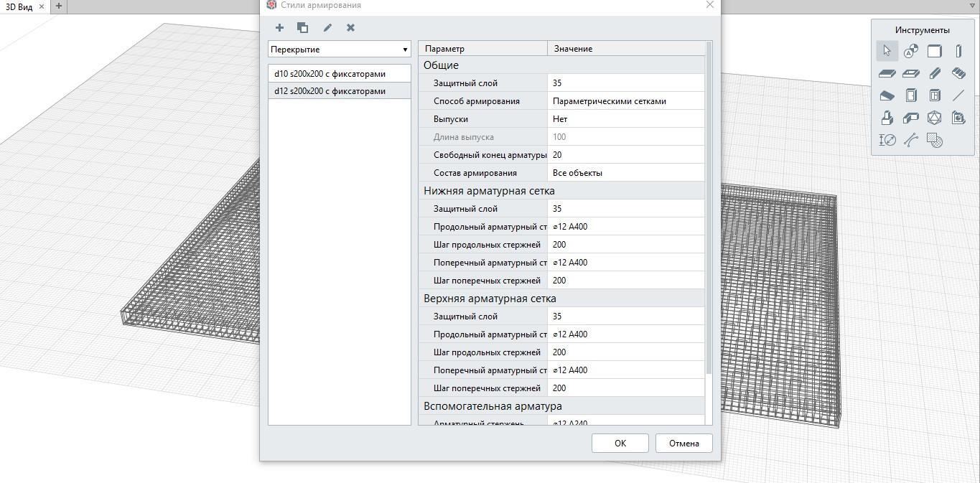Click the parameter table vertical scrollbar
This screenshot has height=483, width=980.
tap(709, 208)
